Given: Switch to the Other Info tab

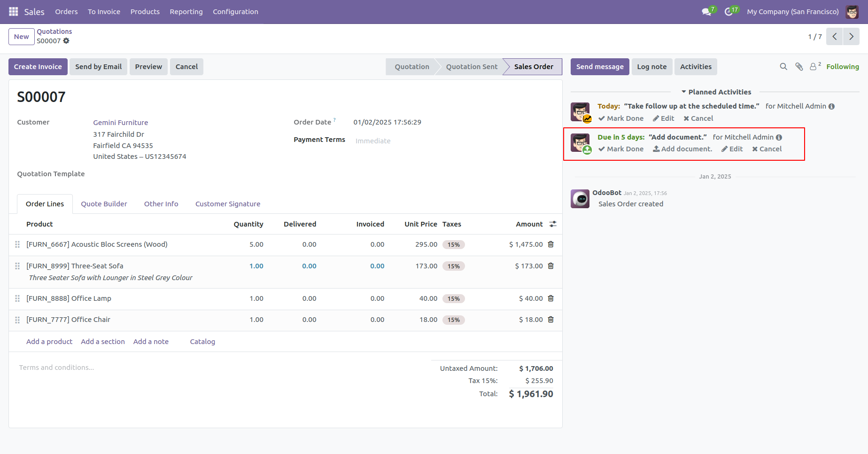Looking at the screenshot, I should 161,204.
